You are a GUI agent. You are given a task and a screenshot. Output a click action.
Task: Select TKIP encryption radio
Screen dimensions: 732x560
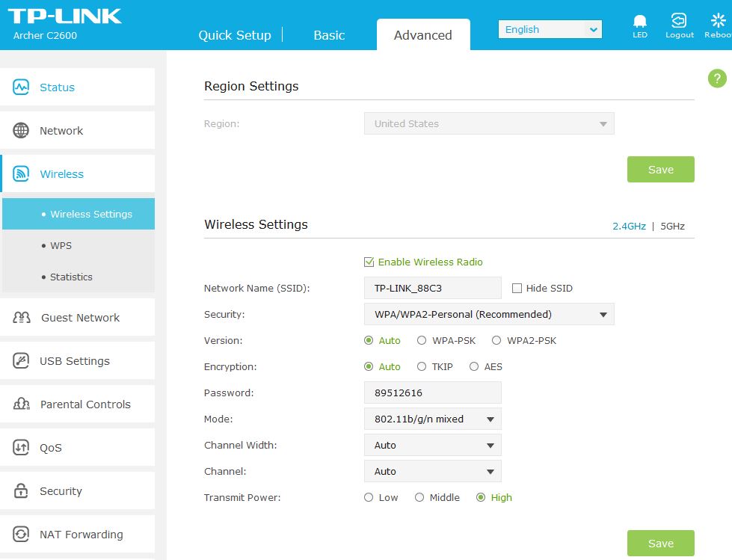(x=422, y=366)
